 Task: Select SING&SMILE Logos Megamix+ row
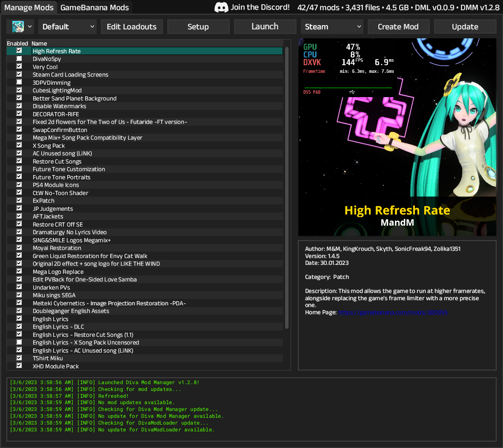pos(145,240)
